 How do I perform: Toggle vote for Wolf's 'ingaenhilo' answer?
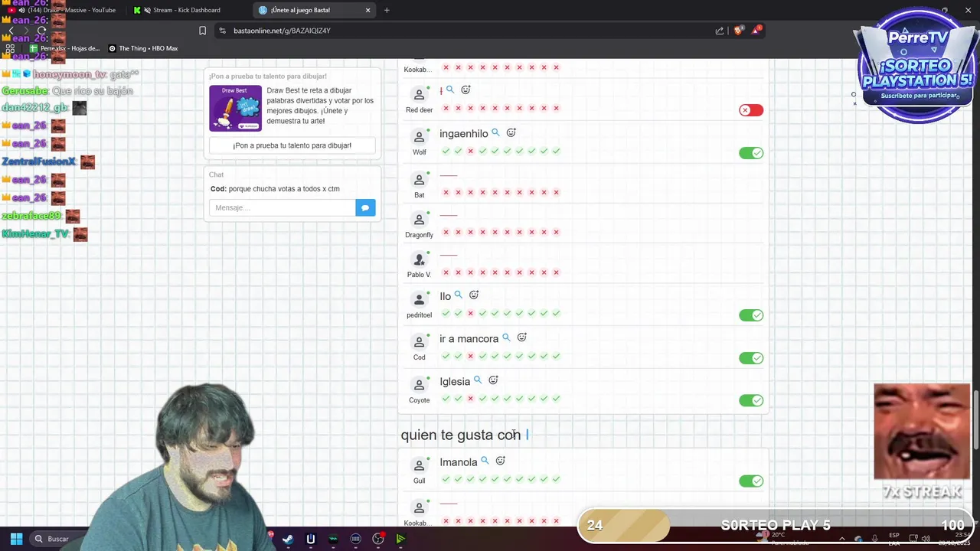click(751, 153)
